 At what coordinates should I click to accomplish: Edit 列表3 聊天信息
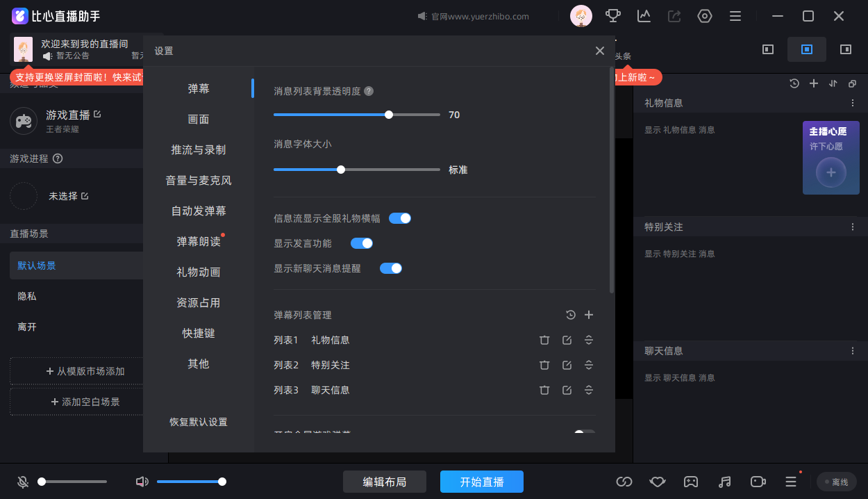tap(567, 390)
